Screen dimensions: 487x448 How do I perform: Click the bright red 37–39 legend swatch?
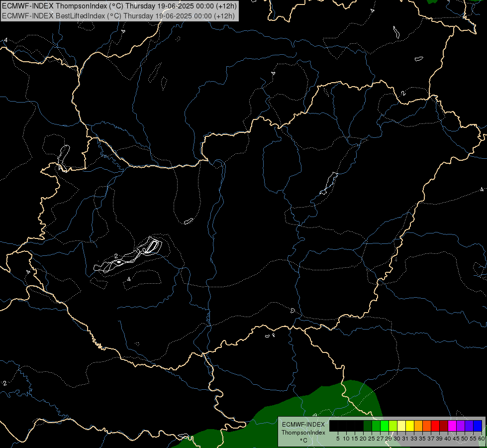tap(435, 426)
